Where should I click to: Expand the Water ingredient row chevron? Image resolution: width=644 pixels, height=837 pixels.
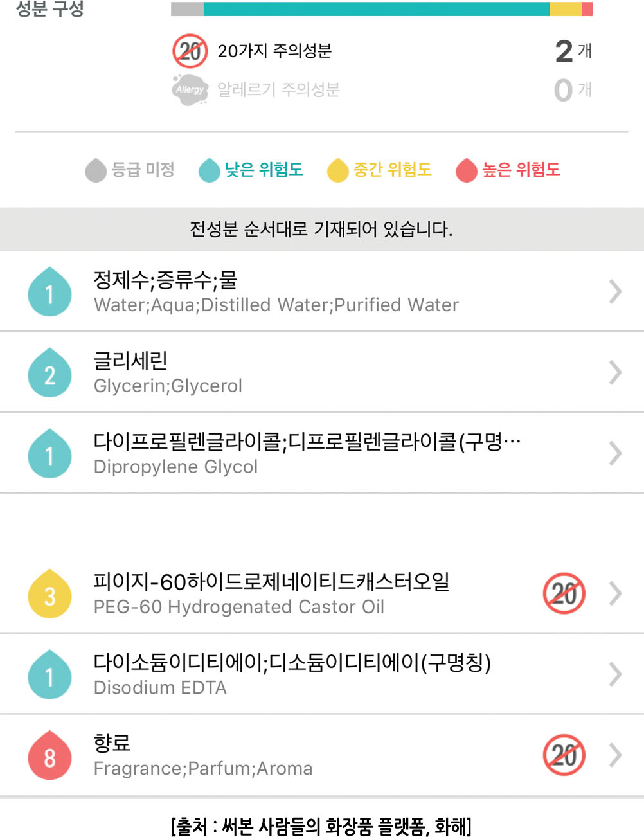[x=615, y=292]
